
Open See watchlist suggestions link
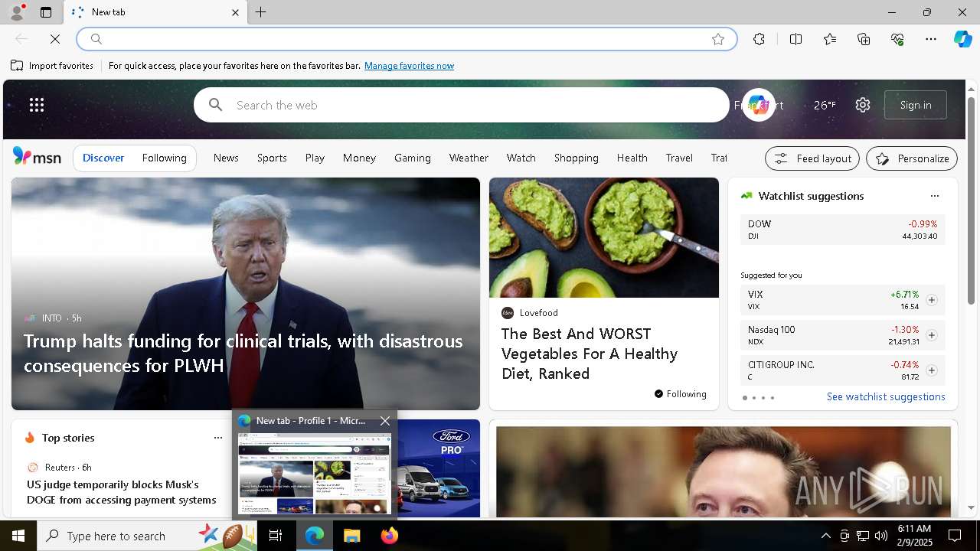pyautogui.click(x=886, y=396)
